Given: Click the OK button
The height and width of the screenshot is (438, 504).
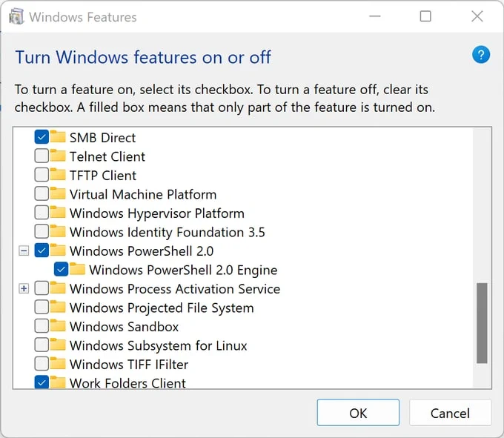Looking at the screenshot, I should click(358, 413).
